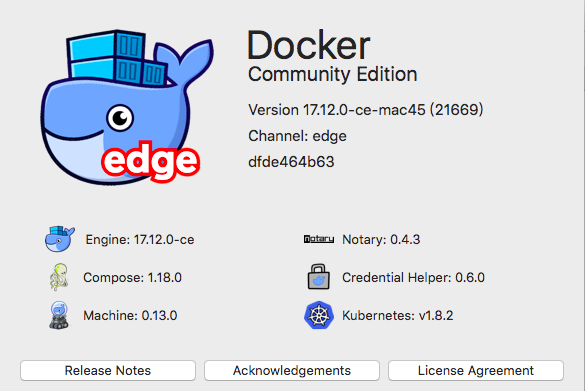Image resolution: width=585 pixels, height=391 pixels.
Task: Click the red edge badge on logo
Action: click(x=150, y=161)
